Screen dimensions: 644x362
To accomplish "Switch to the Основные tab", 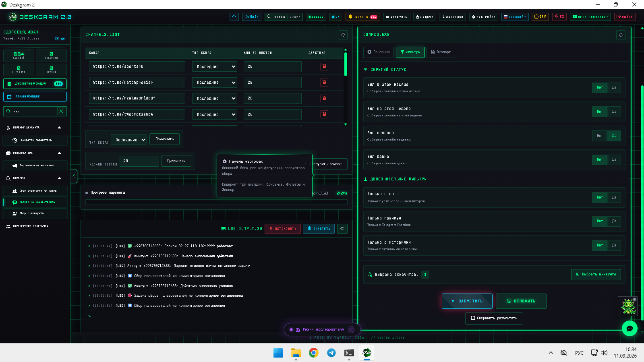I will [378, 52].
